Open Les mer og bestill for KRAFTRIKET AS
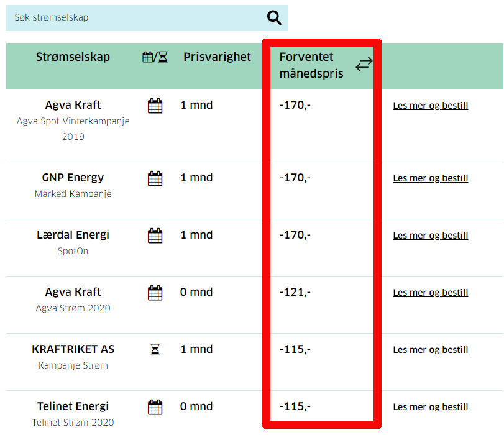Image resolution: width=504 pixels, height=435 pixels. point(431,350)
